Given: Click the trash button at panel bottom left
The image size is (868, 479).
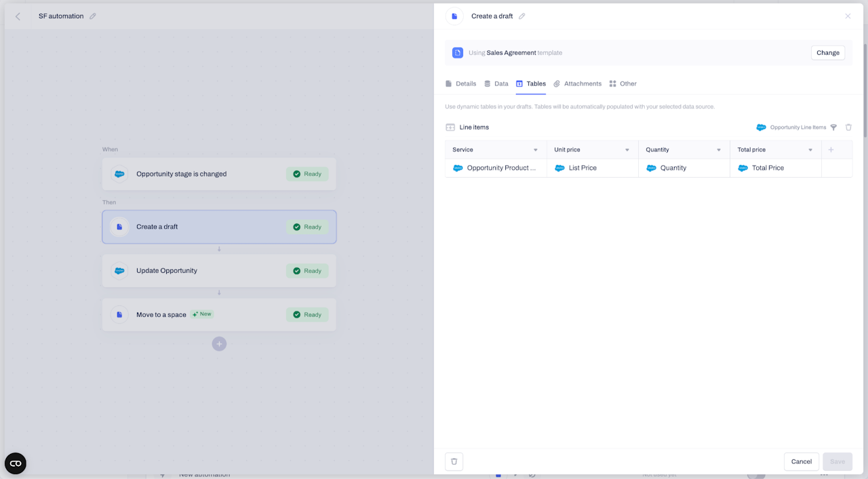Looking at the screenshot, I should [x=454, y=461].
